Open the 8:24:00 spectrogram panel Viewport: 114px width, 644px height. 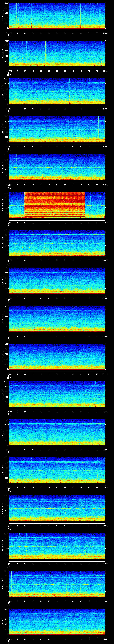click(57, 394)
